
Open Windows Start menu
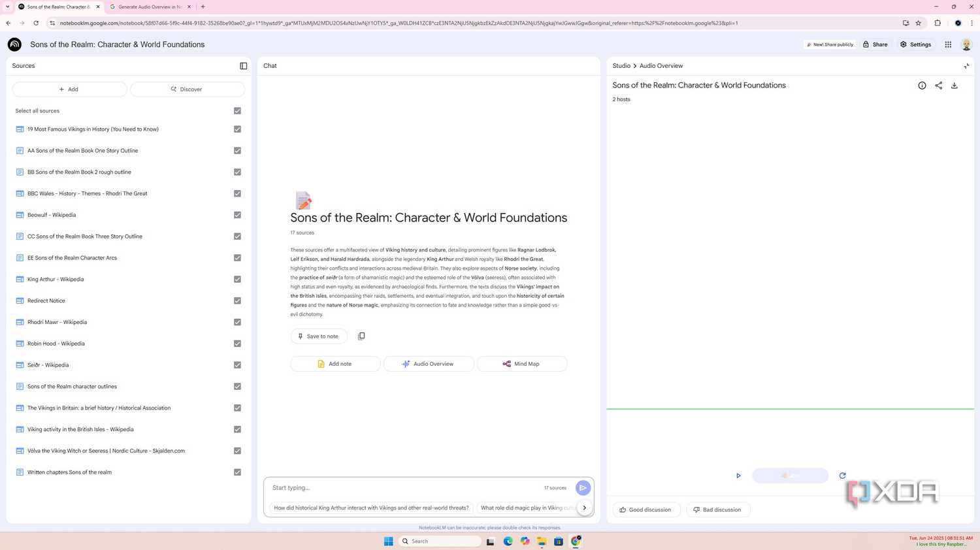click(x=389, y=541)
